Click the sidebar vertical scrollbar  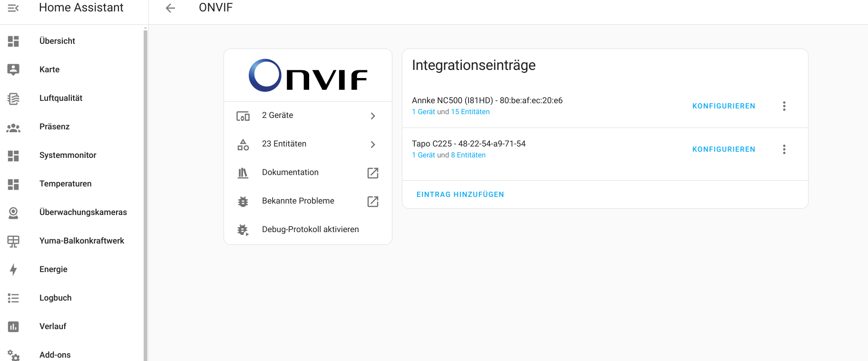[146, 190]
